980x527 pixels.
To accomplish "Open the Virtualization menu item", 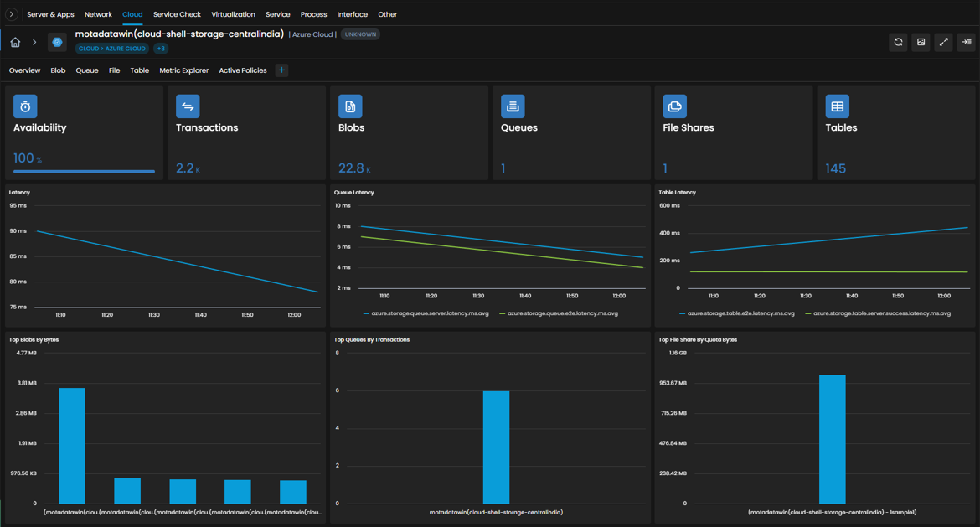I will pyautogui.click(x=233, y=14).
